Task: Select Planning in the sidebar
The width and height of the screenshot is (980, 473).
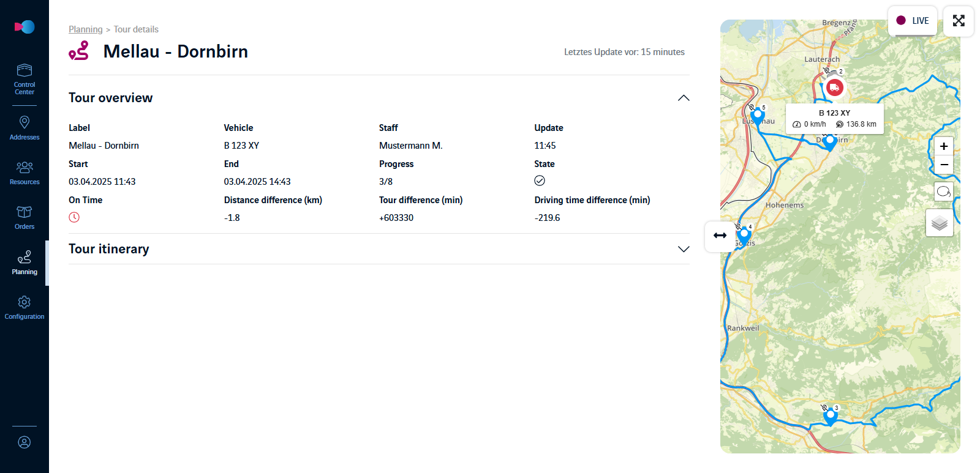Action: tap(24, 263)
